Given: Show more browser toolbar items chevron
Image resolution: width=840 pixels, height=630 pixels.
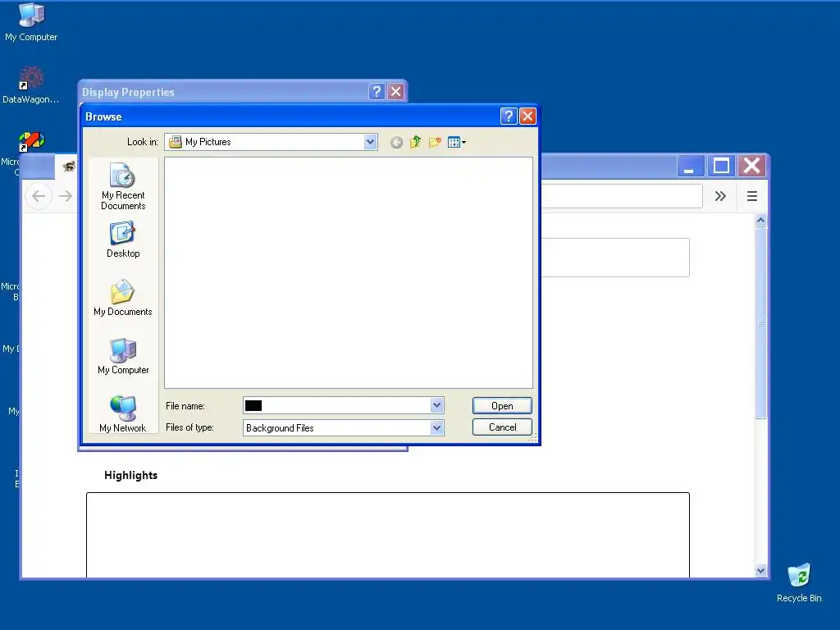Looking at the screenshot, I should tap(720, 196).
